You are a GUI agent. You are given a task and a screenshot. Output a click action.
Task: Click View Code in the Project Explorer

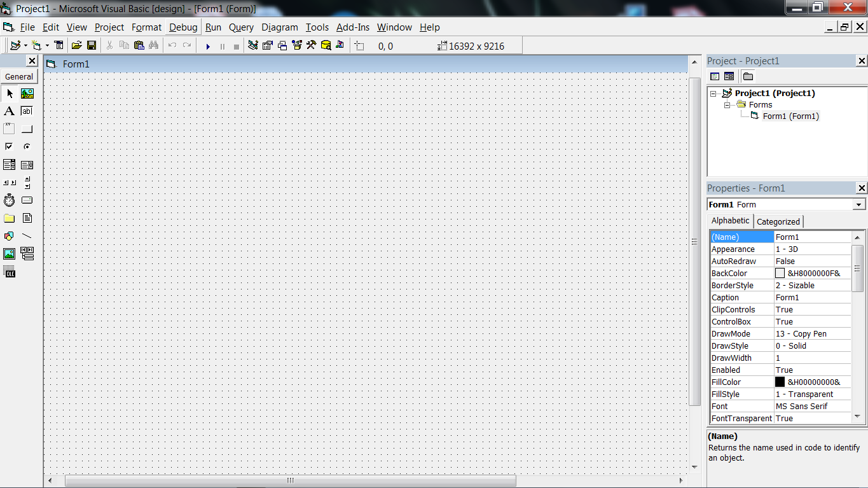tap(715, 76)
